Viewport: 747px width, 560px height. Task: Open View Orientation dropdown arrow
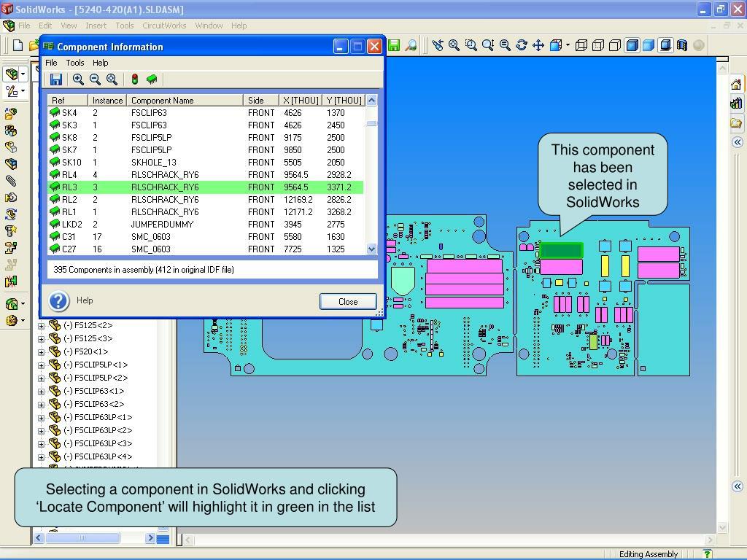point(568,45)
